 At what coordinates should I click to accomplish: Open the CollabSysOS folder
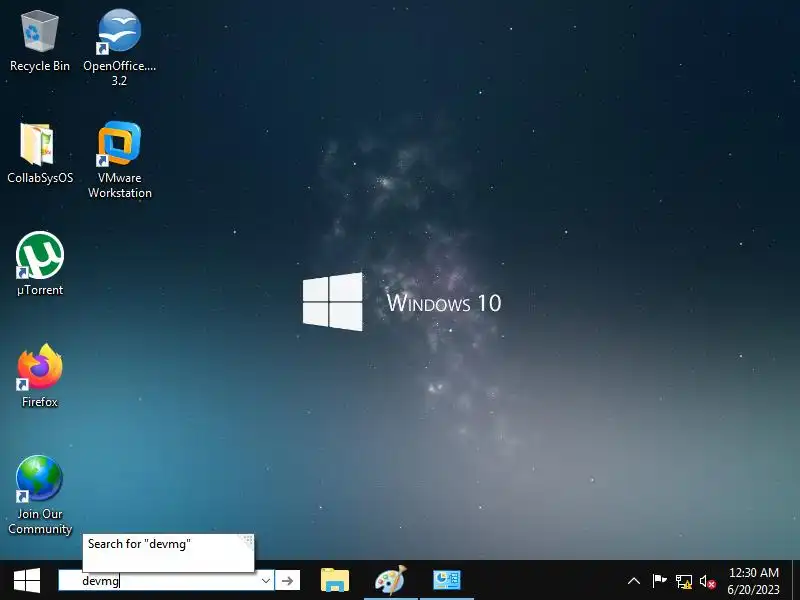click(39, 153)
